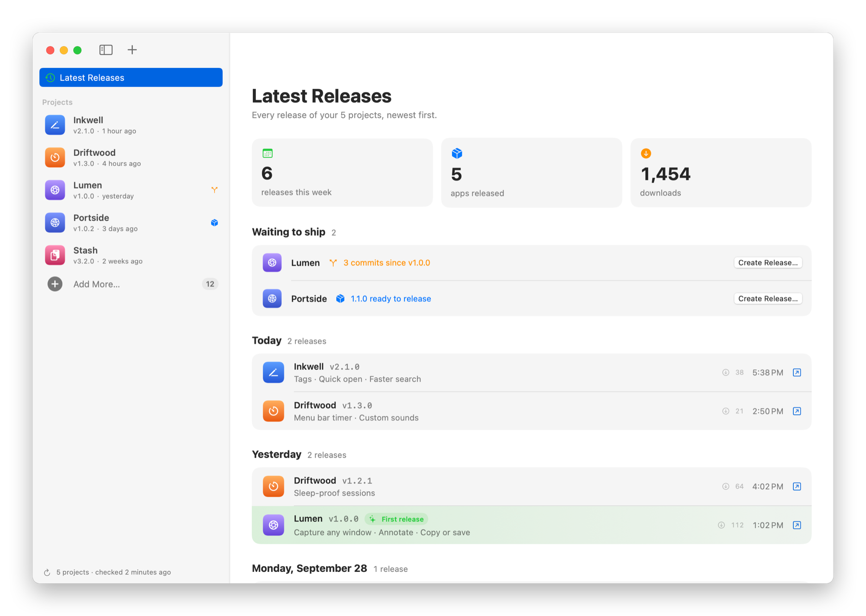Click 'Menu bar timer · Custom sounds' notes

356,418
